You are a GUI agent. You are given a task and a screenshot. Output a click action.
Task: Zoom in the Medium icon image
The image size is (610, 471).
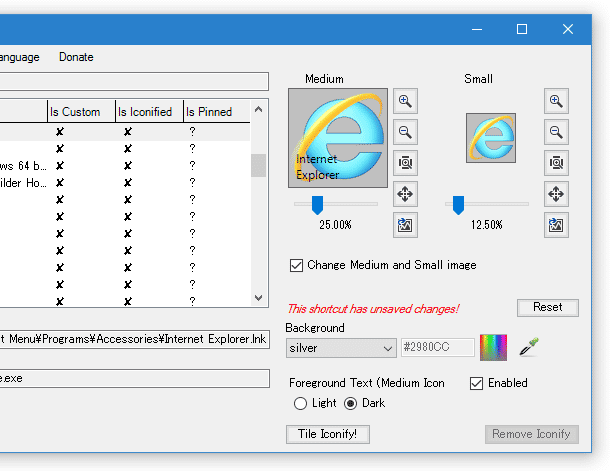tap(405, 101)
